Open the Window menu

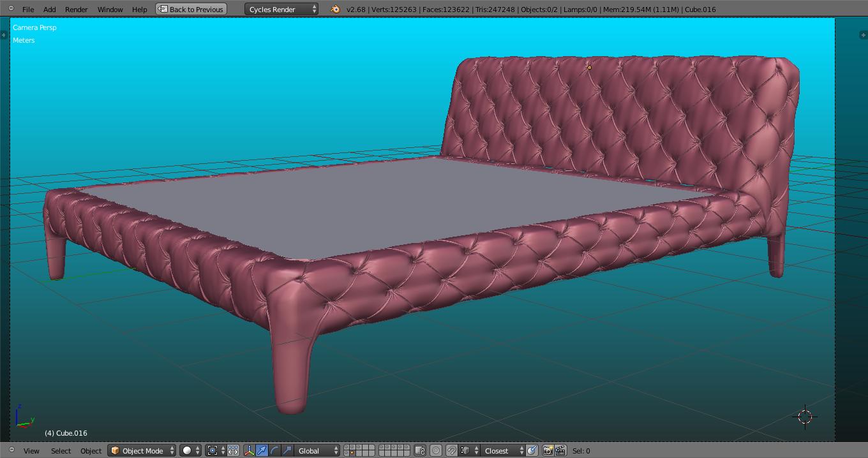tap(110, 9)
